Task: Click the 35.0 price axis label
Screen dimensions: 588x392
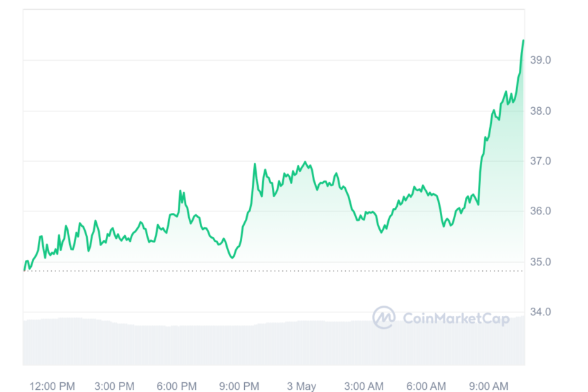Action: tap(540, 262)
